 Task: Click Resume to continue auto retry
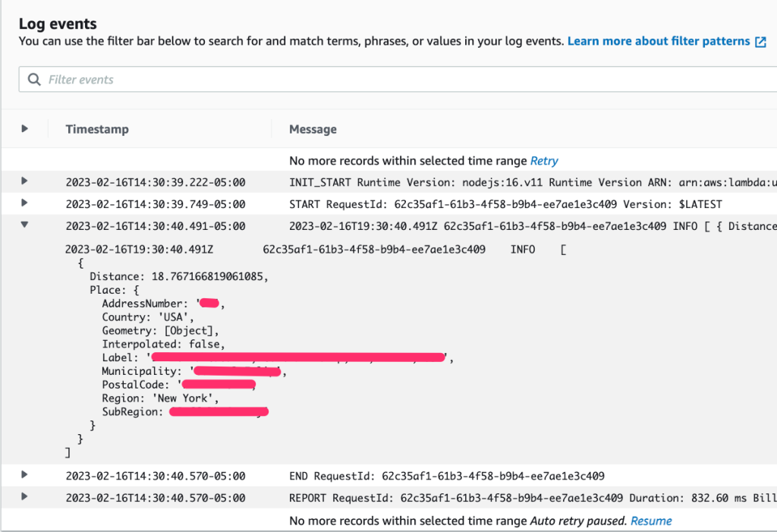point(651,521)
